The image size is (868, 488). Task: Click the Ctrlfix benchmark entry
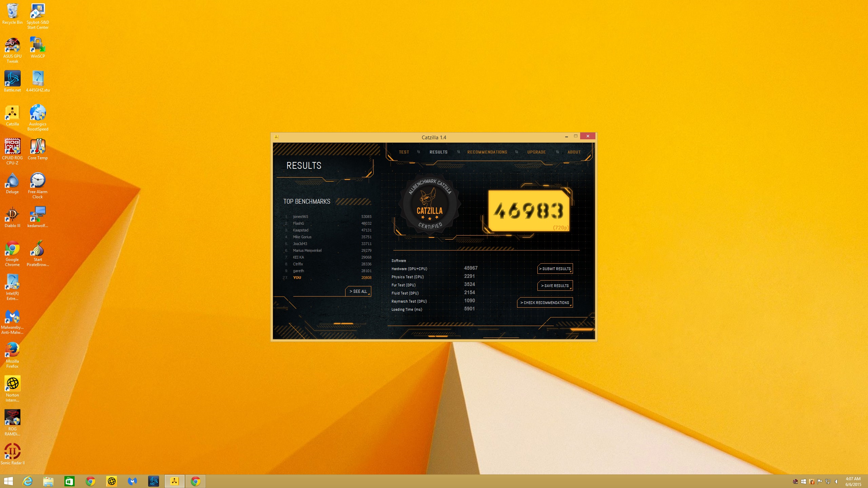pyautogui.click(x=328, y=264)
